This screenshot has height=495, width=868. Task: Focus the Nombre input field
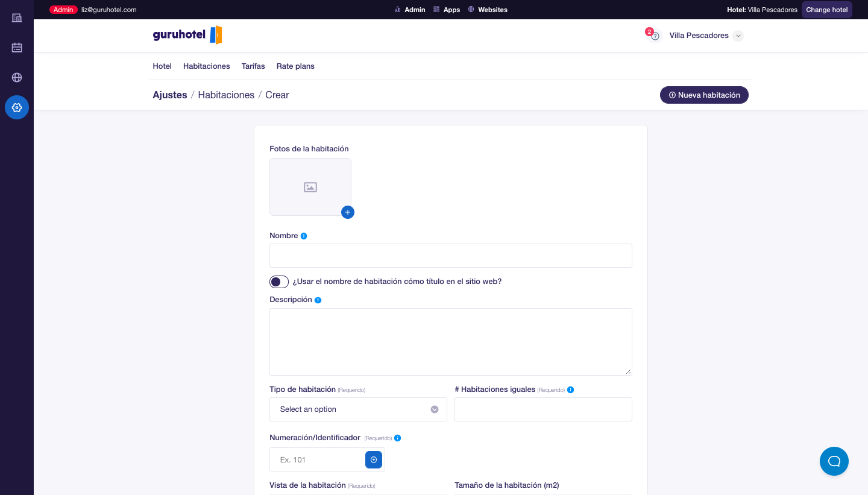[x=451, y=256]
